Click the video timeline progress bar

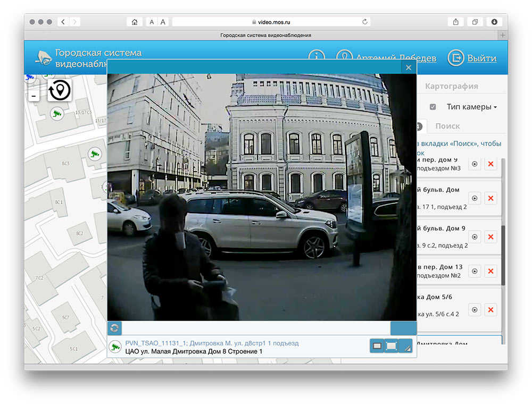(x=256, y=328)
